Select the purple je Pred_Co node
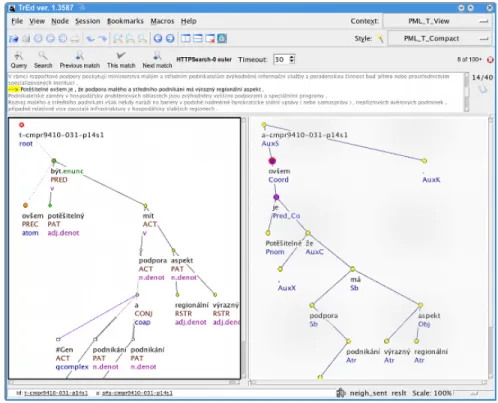The width and height of the screenshot is (498, 403). click(276, 197)
